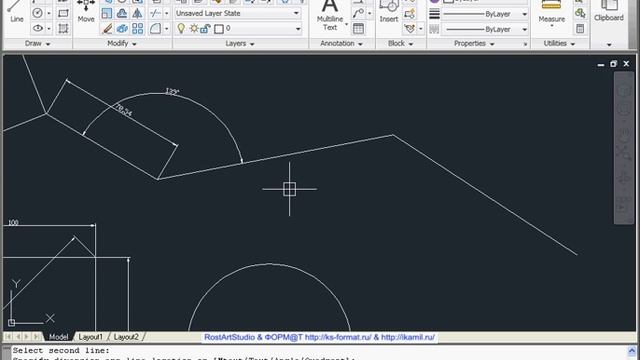640x360 pixels.
Task: Click the 'Select second line:' command prompt
Action: point(61,350)
